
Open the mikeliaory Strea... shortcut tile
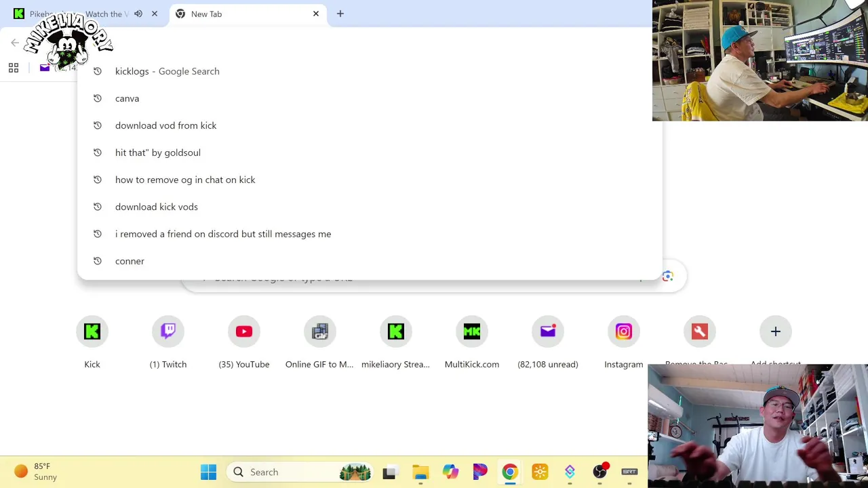tap(396, 343)
